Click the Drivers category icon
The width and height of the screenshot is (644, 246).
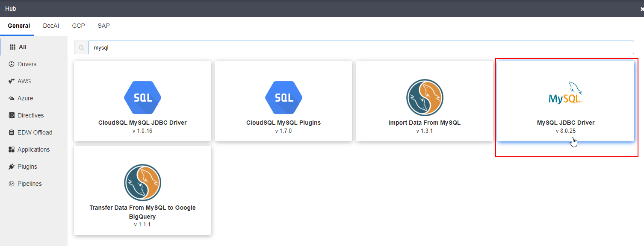12,64
